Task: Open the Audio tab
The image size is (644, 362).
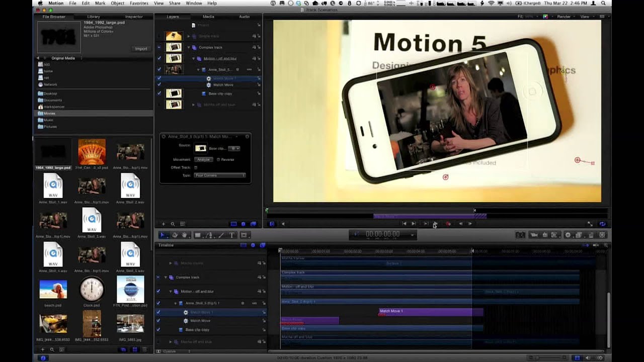Action: [x=244, y=17]
